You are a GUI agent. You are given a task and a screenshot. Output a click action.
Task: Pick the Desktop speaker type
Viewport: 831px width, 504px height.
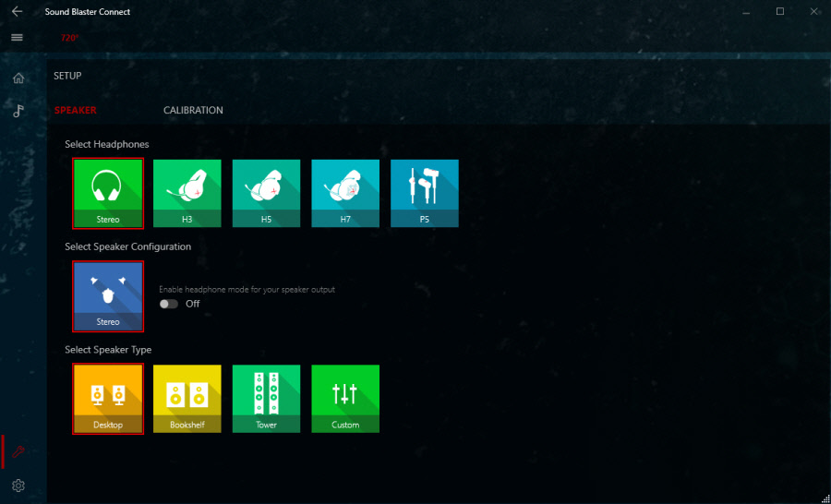coord(108,398)
